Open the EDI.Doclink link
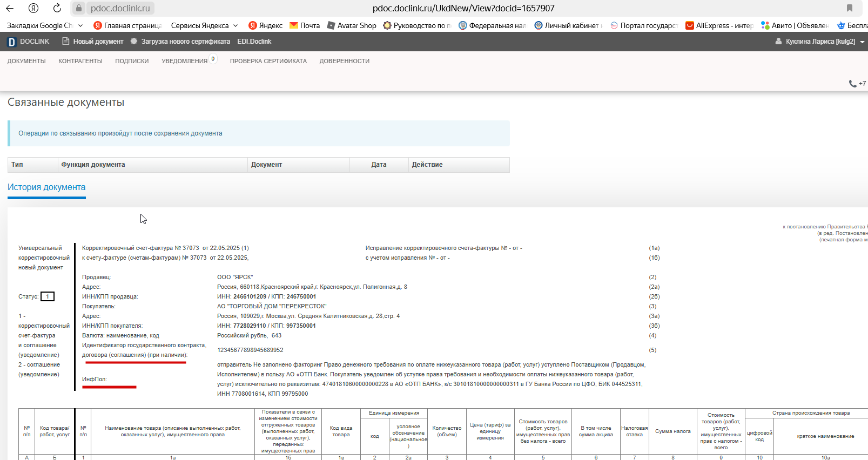Viewport: 868px width, 460px height. (254, 42)
